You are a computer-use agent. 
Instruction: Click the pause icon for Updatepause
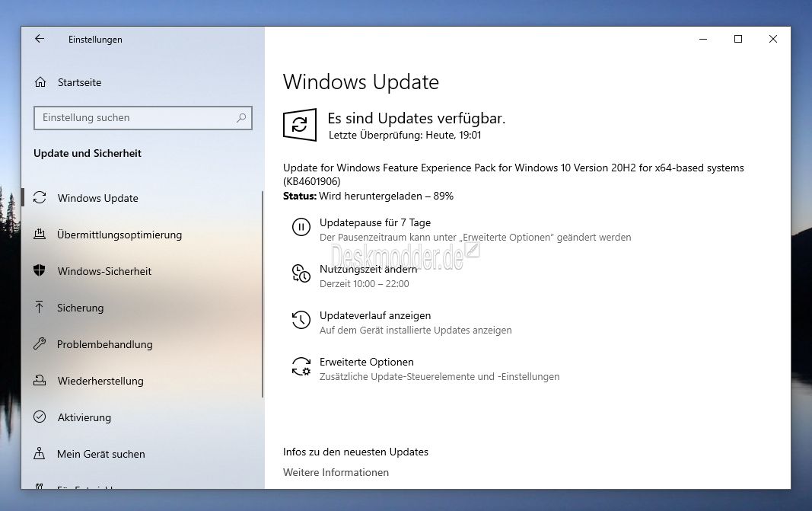point(301,227)
